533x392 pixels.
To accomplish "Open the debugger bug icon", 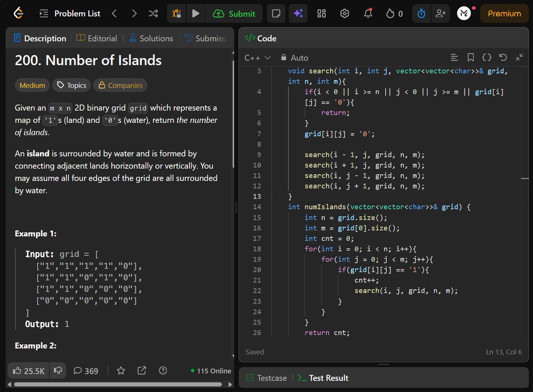I will pos(176,14).
